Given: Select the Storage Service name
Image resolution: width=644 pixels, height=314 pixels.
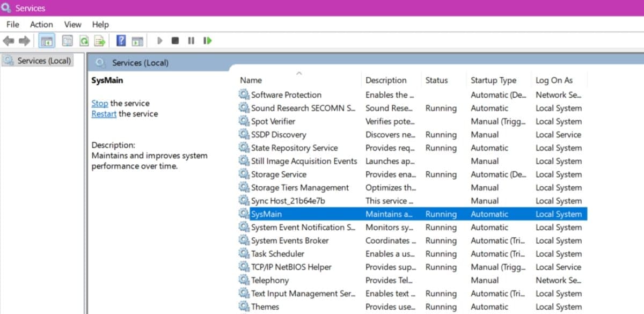Looking at the screenshot, I should [x=279, y=174].
